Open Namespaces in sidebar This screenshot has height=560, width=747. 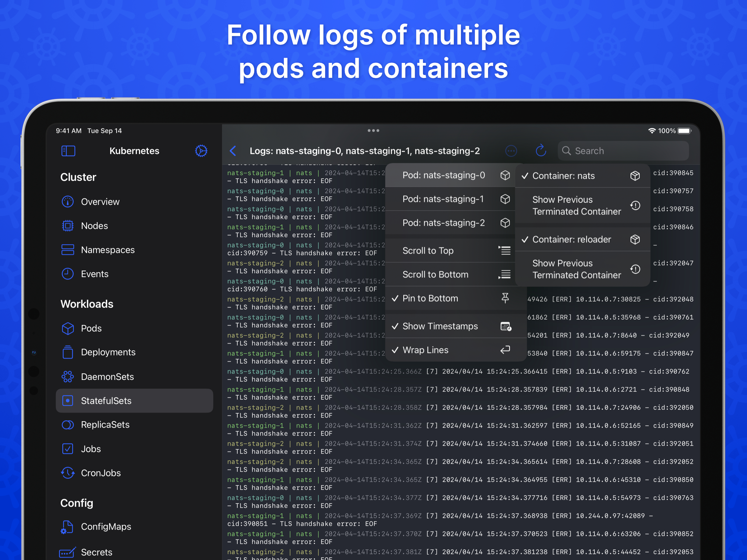135,250
